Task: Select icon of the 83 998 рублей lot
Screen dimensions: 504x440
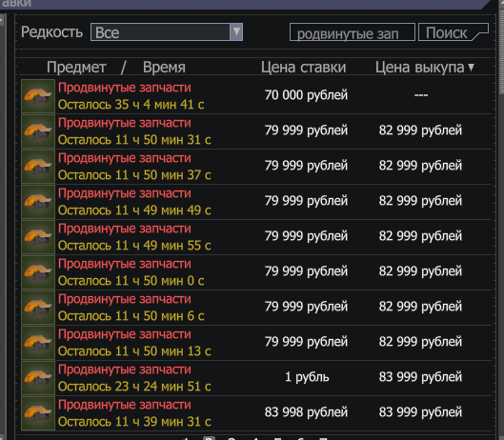Action: click(x=38, y=413)
